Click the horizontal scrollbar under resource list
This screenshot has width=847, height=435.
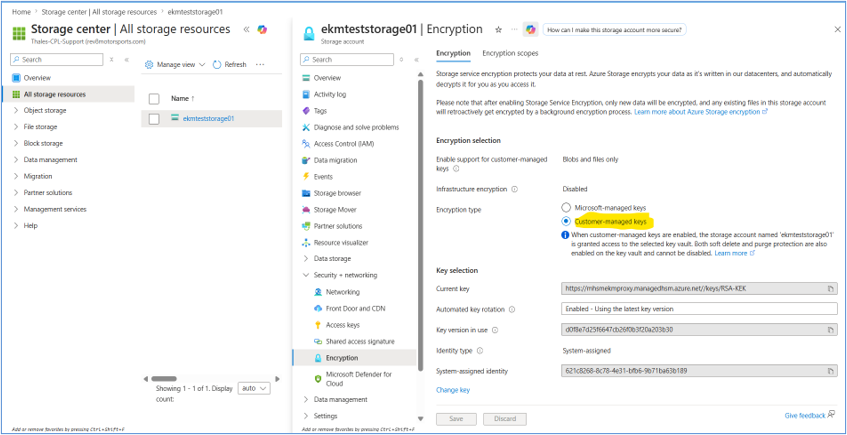164,379
